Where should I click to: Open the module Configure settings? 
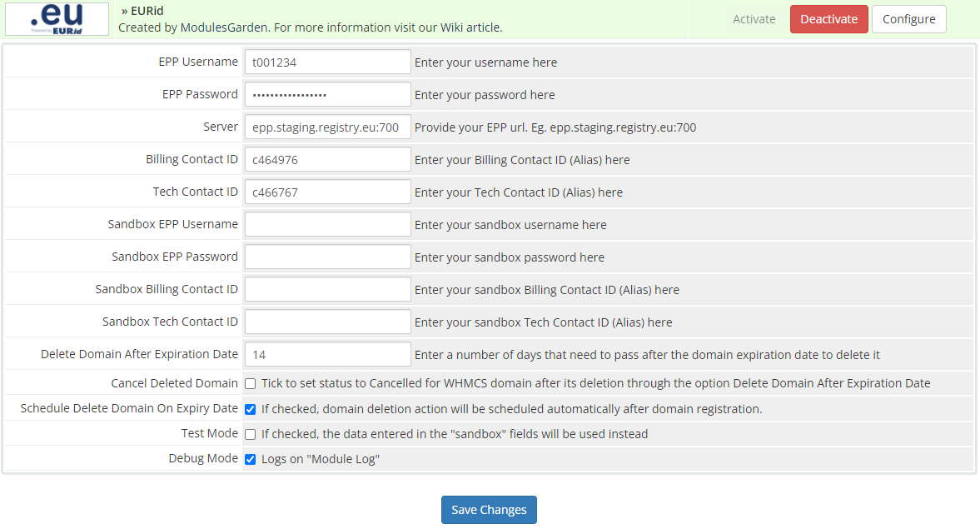(908, 18)
